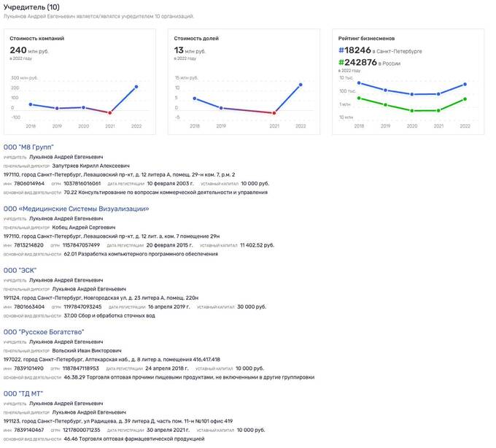Click general director name Запутряев Кирилл Алексеевич

pyautogui.click(x=90, y=166)
